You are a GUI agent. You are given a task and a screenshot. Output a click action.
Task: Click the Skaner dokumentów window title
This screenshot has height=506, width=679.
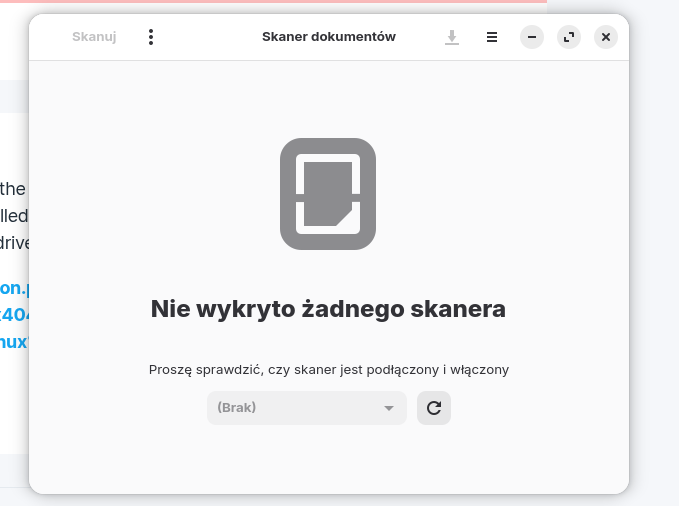point(328,37)
